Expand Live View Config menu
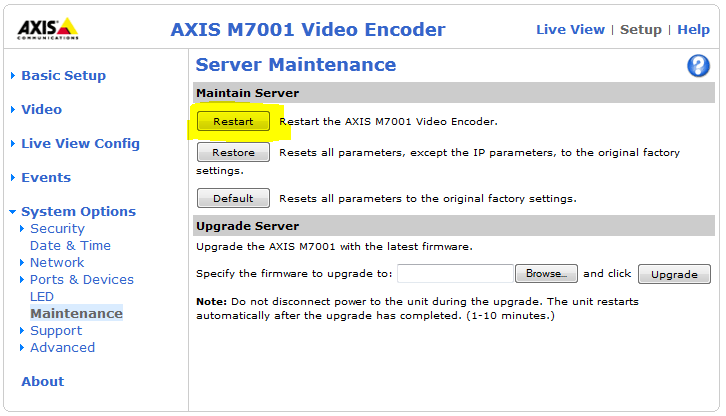726x416 pixels. [x=80, y=143]
